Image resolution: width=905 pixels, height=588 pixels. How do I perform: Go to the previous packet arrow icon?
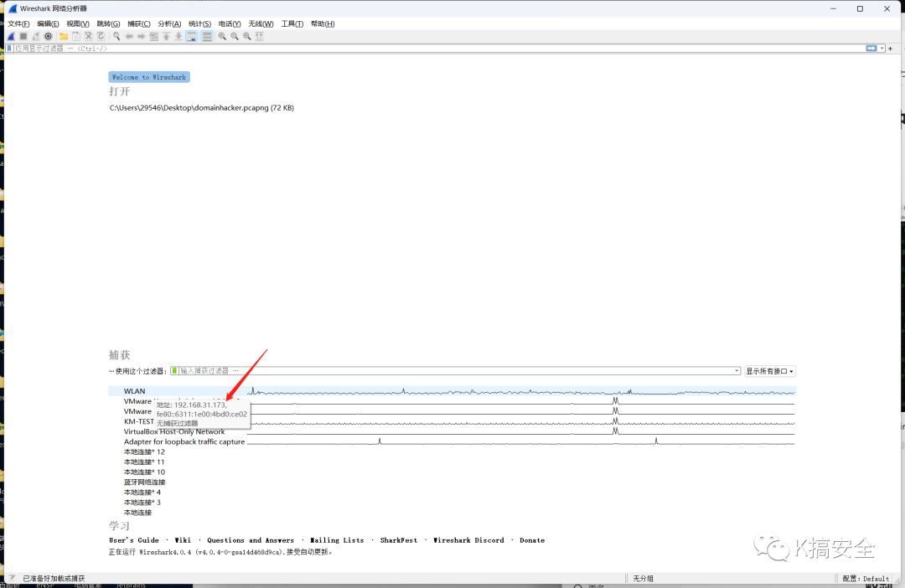129,36
